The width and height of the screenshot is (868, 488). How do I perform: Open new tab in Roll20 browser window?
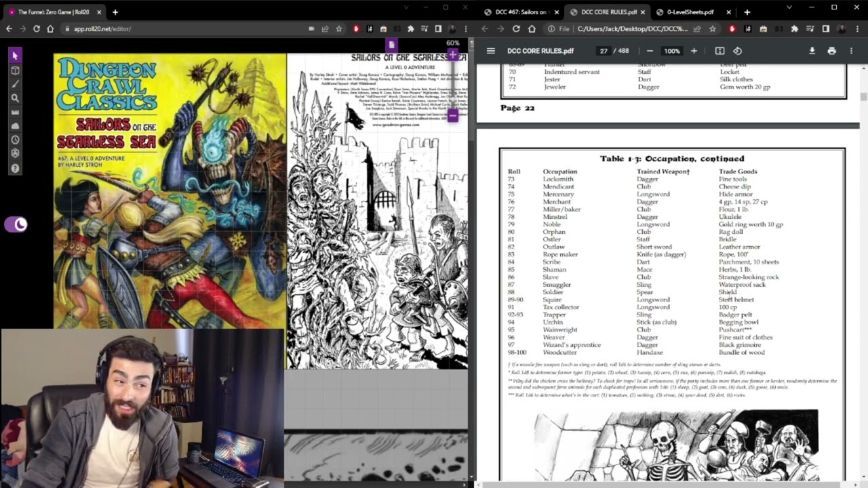coord(115,12)
